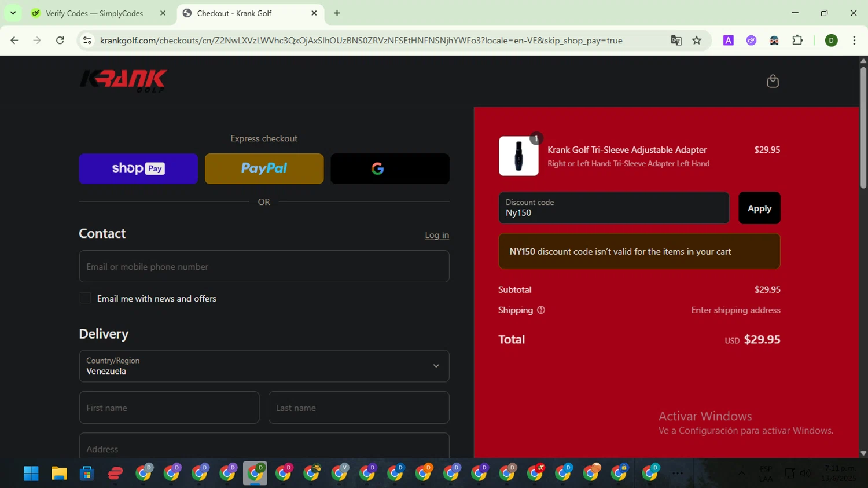Click the Tri-Sleeve Adapter product thumbnail
Screen dimensions: 868x488
pos(518,156)
